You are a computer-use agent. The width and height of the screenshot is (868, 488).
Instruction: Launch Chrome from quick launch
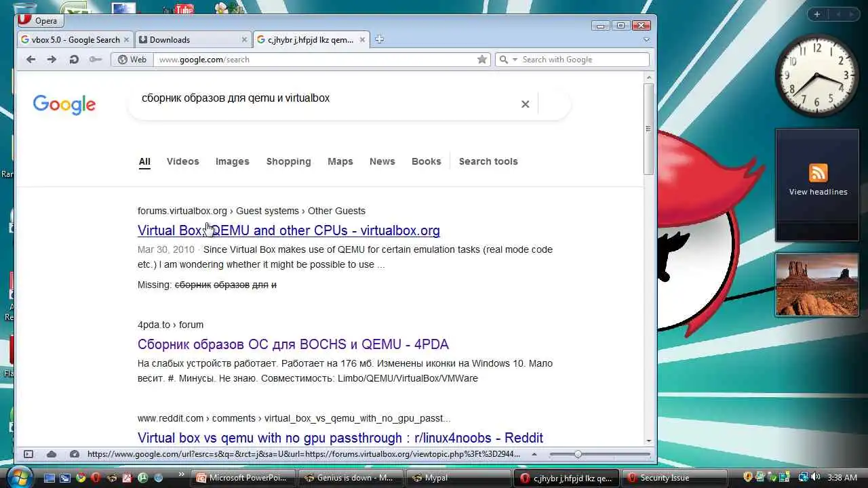point(80,478)
